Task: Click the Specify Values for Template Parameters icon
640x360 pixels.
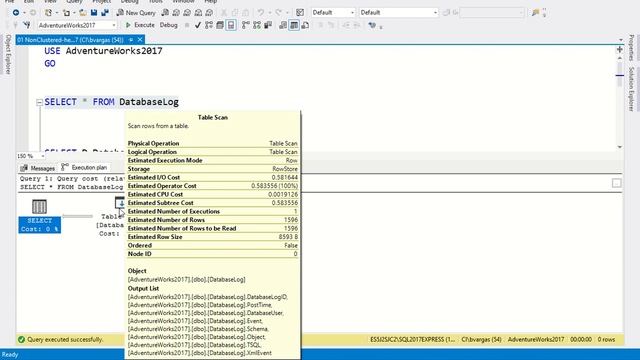Action: [371, 25]
